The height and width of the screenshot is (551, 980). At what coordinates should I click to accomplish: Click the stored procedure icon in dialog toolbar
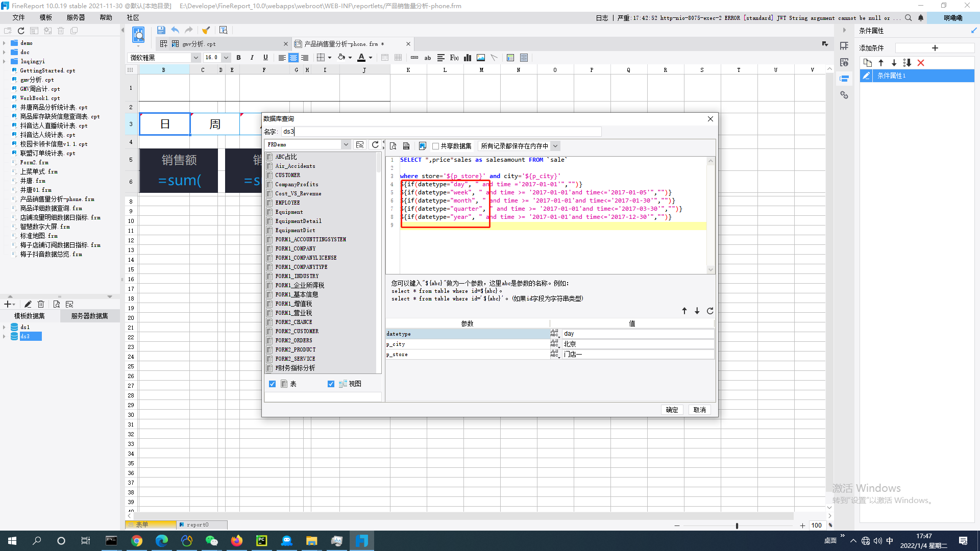406,146
